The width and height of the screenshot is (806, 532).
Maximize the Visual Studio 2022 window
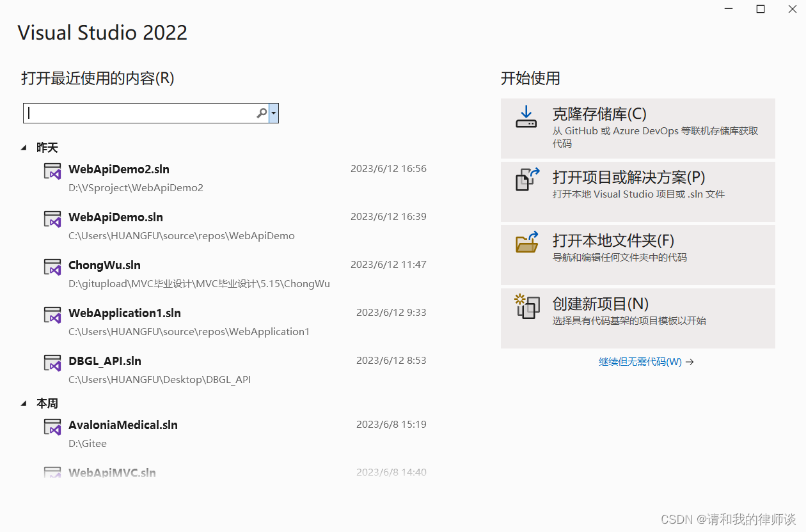coord(761,9)
